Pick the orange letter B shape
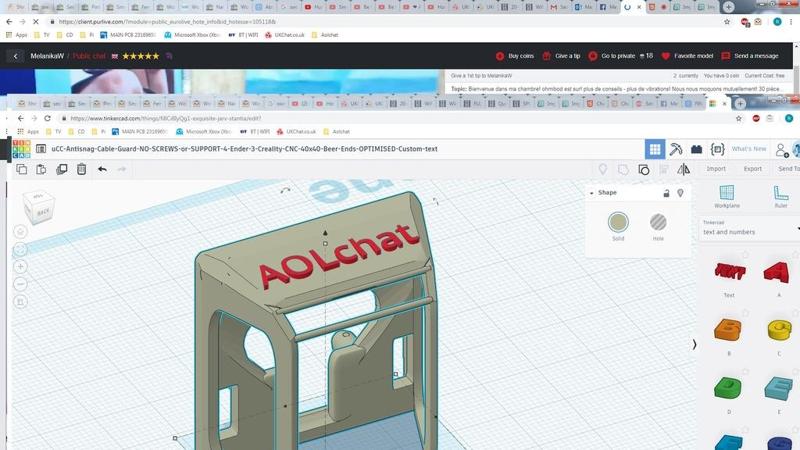 point(728,330)
